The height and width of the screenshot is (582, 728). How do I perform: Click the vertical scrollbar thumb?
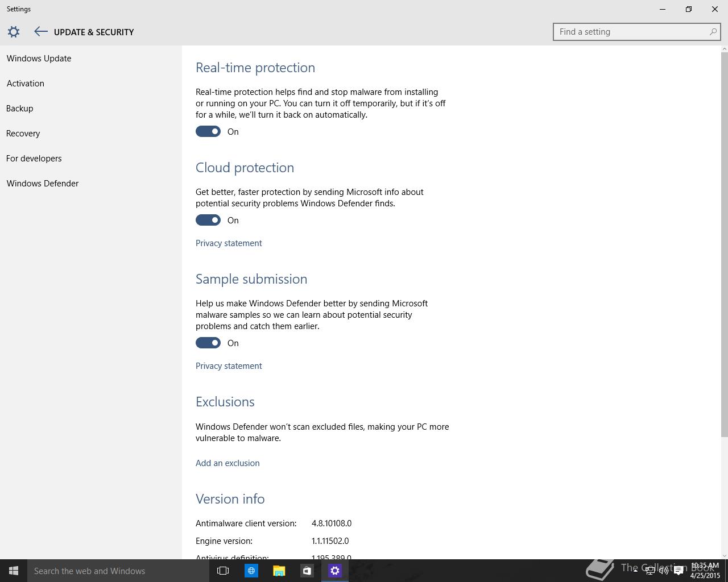[724, 244]
